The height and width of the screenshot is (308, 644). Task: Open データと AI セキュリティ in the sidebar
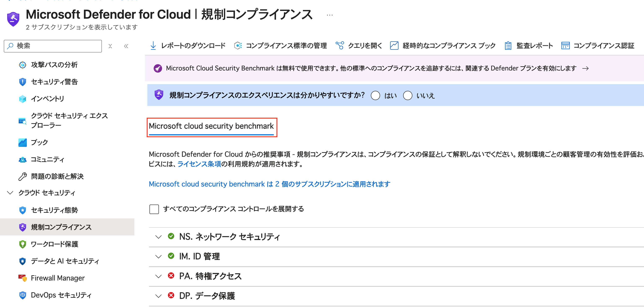point(65,261)
